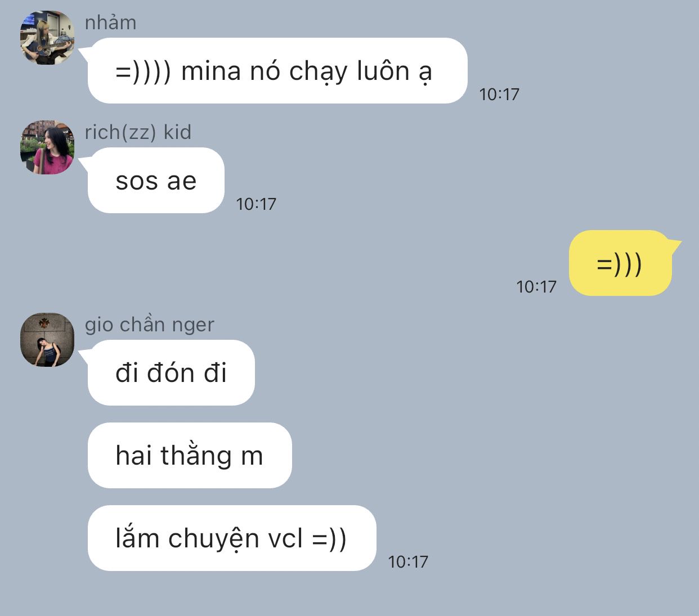Tap the timestamp left of the yellow bubble
This screenshot has height=616, width=699.
pyautogui.click(x=536, y=286)
